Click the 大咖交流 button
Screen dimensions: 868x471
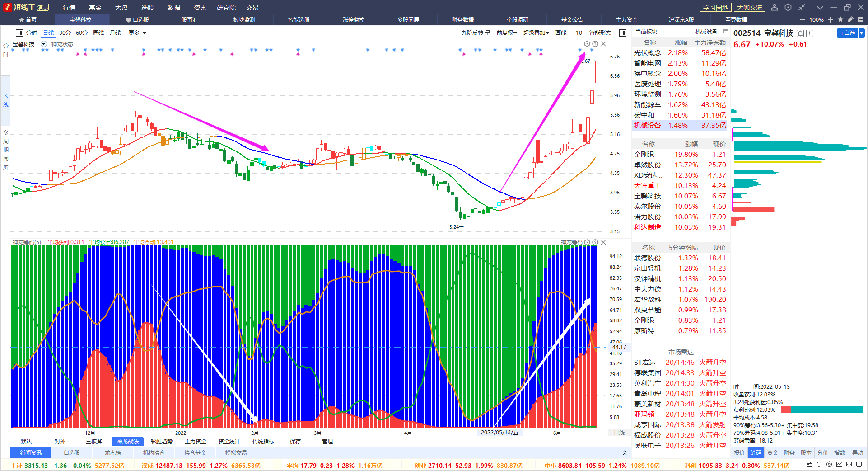(750, 8)
